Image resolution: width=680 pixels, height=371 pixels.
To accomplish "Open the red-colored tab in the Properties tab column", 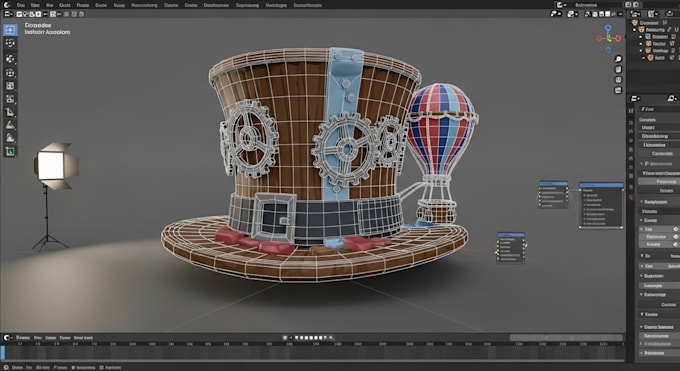I will (x=631, y=197).
